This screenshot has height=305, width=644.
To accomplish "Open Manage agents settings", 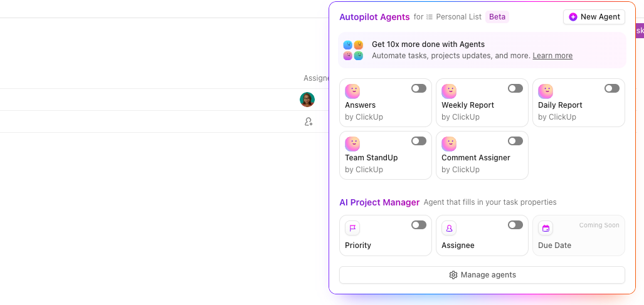I will coord(482,275).
